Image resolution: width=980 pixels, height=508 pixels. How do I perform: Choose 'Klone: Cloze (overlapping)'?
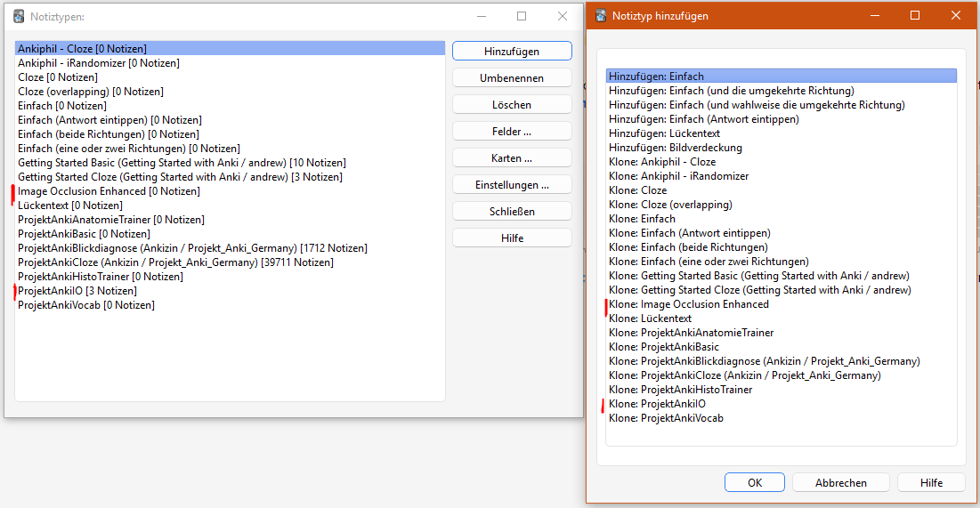click(782, 205)
